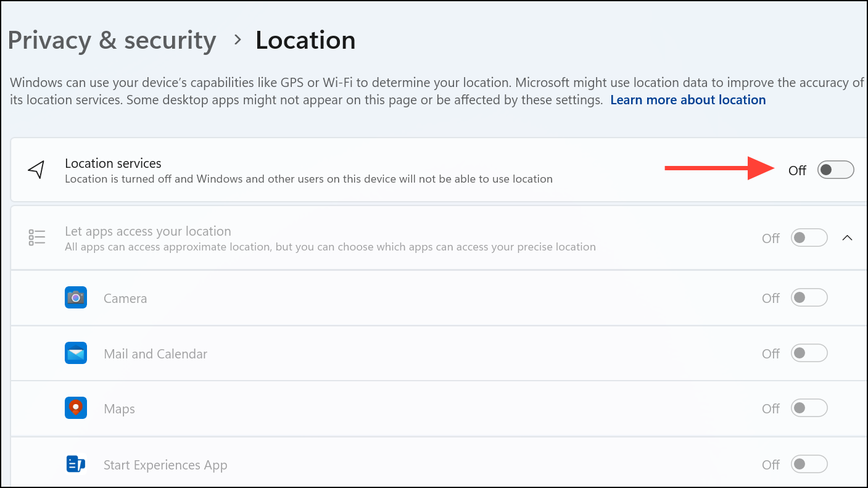868x488 pixels.
Task: Click the Let apps access your location list icon
Action: 36,237
